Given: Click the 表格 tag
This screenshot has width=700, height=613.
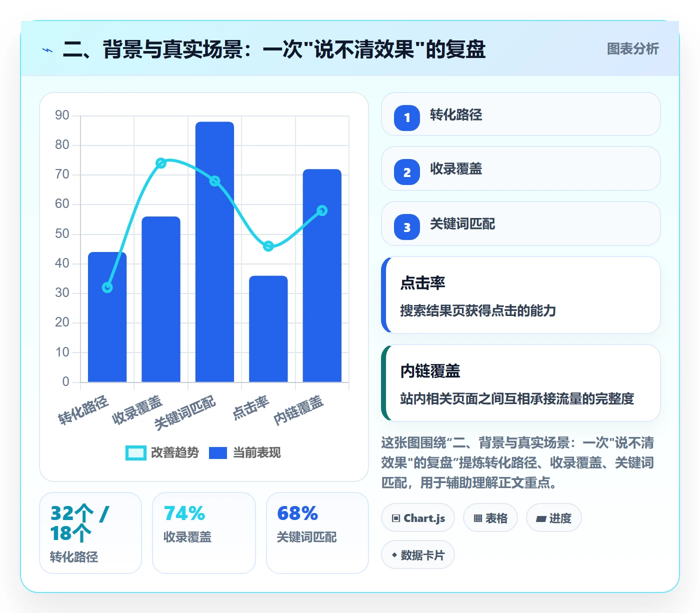Looking at the screenshot, I should coord(490,518).
